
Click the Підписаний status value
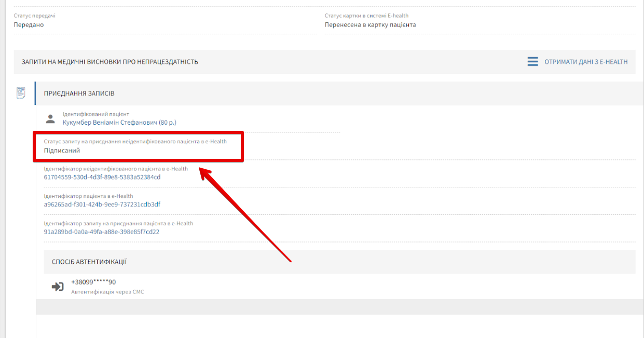62,151
